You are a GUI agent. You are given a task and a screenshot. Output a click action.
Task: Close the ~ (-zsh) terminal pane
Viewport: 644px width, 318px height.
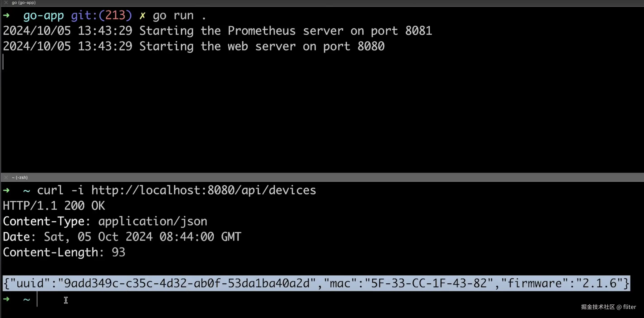coord(6,177)
